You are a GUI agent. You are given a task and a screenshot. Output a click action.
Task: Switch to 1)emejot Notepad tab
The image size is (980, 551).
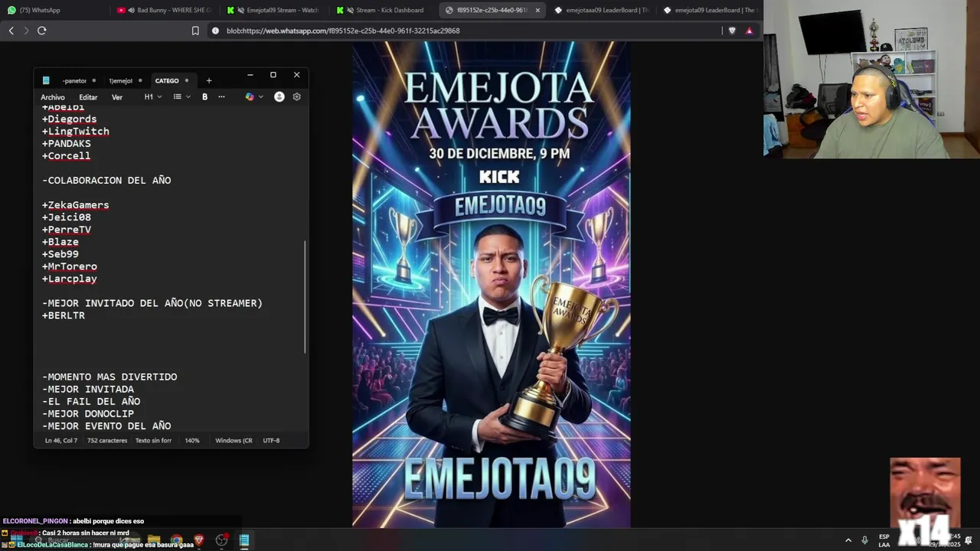coord(124,80)
